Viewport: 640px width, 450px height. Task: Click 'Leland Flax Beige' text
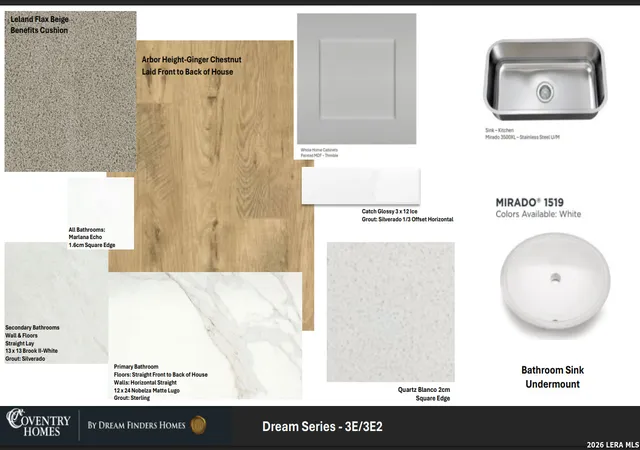pyautogui.click(x=39, y=19)
